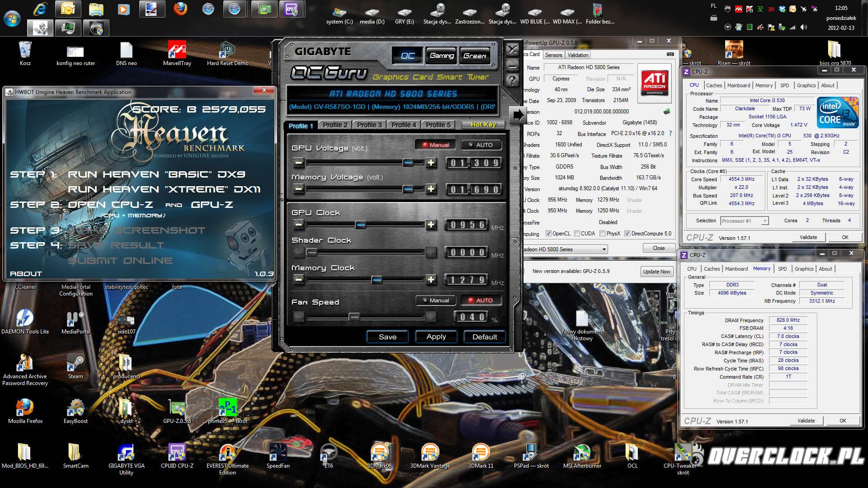Launch MSI Afterburner shortcut

tap(582, 456)
